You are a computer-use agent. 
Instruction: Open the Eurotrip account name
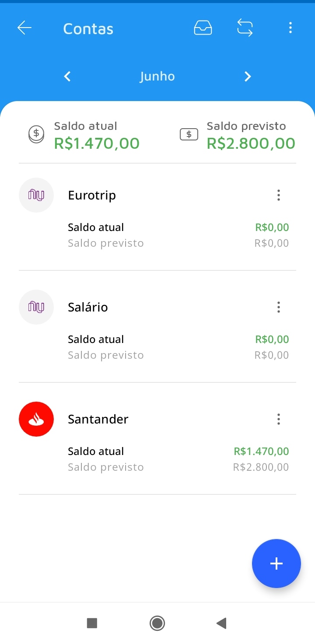(92, 195)
